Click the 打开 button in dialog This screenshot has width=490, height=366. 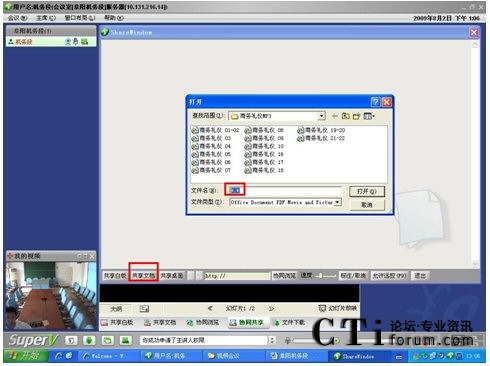(x=367, y=191)
